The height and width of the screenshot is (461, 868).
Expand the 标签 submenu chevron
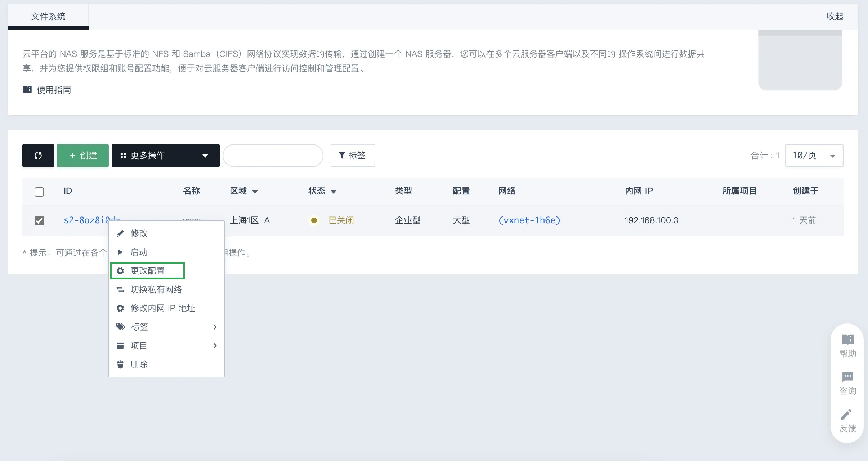pyautogui.click(x=215, y=327)
